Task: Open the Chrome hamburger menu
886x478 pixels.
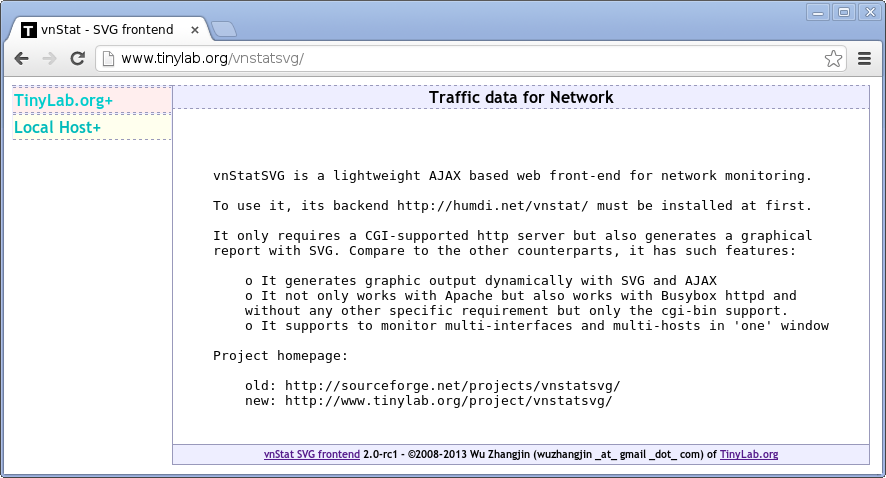Action: pos(865,59)
